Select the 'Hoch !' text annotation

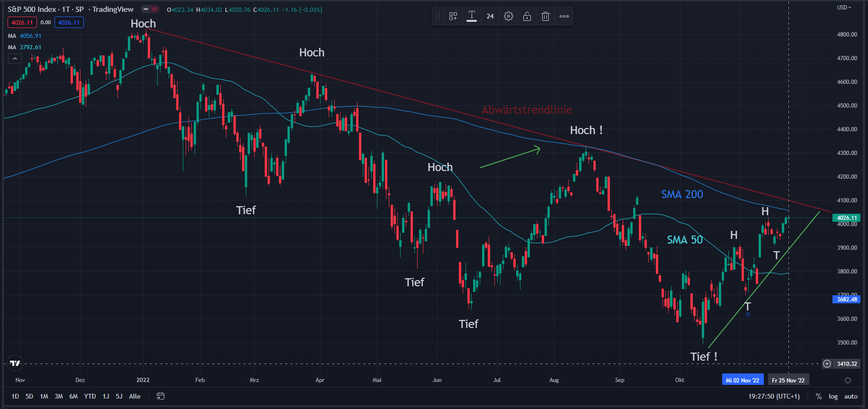coord(586,130)
